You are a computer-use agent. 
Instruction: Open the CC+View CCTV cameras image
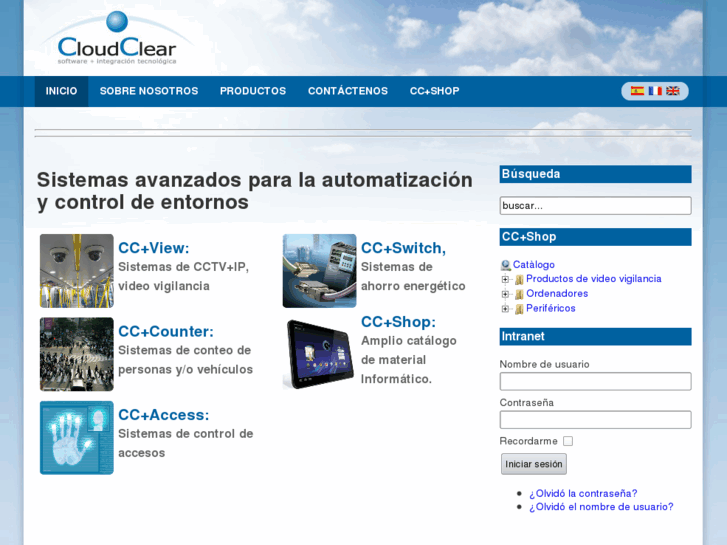77,271
